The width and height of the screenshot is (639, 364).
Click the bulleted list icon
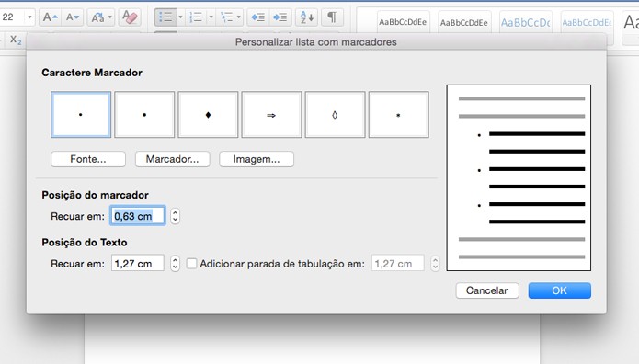pyautogui.click(x=165, y=17)
